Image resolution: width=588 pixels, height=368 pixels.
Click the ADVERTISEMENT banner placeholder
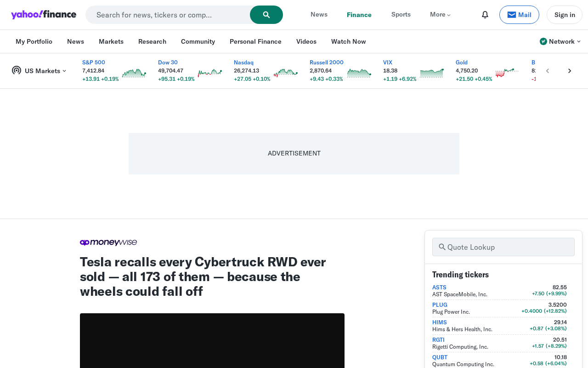pyautogui.click(x=294, y=154)
